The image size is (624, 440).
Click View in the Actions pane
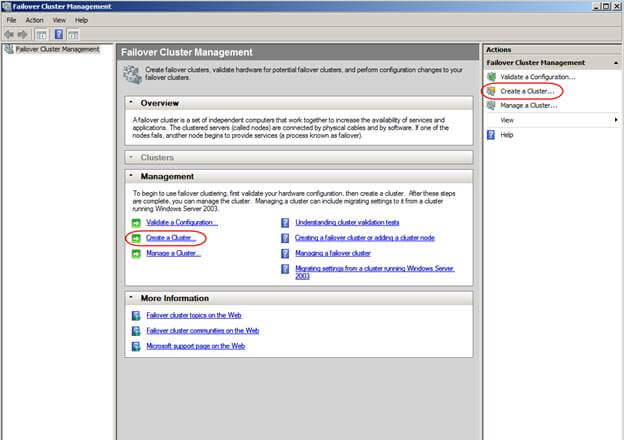click(507, 120)
